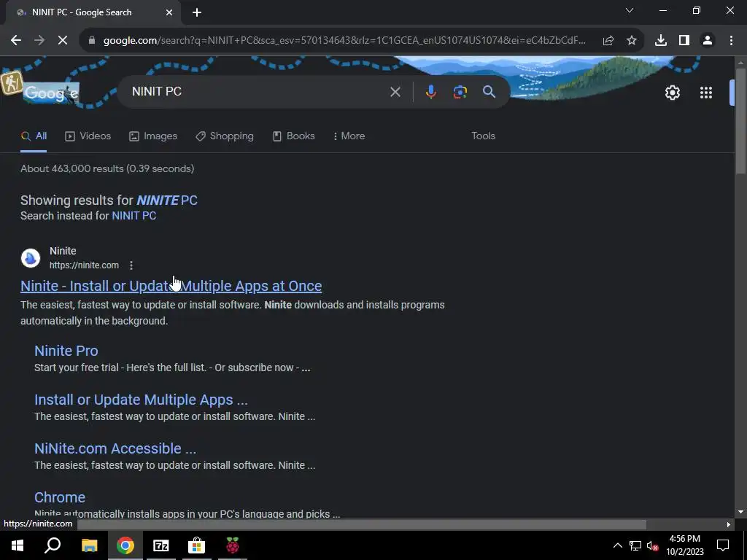Viewport: 747px width, 560px height.
Task: Click the horizontal scrollbar thumb
Action: click(x=362, y=525)
